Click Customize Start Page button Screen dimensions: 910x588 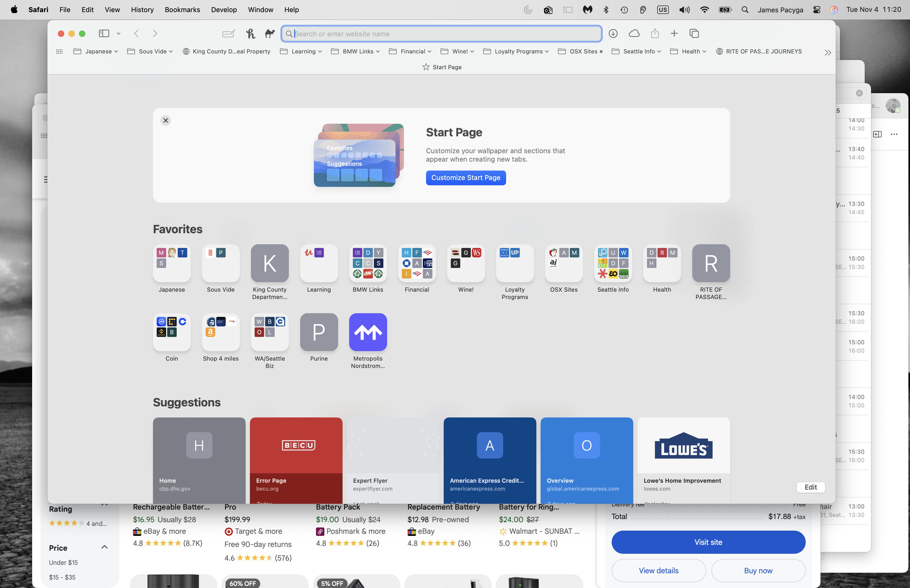(466, 178)
